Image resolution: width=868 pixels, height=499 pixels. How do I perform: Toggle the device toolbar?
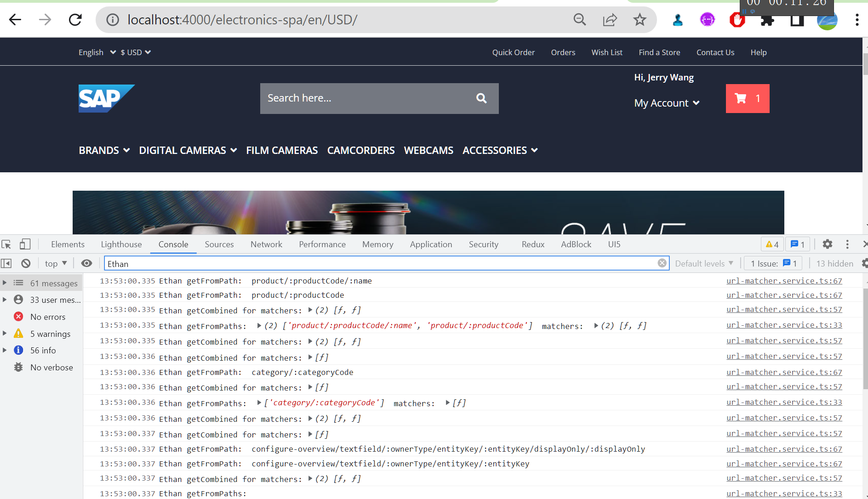25,244
